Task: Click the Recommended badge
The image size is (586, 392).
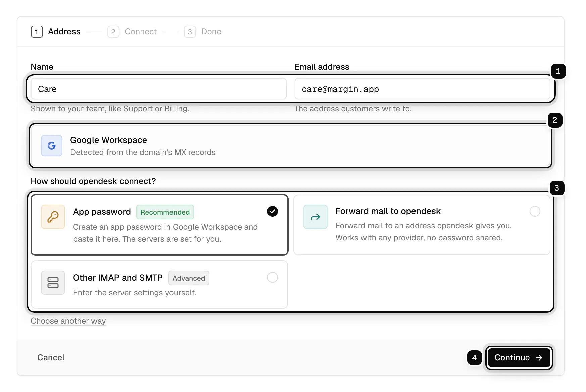Action: tap(165, 212)
